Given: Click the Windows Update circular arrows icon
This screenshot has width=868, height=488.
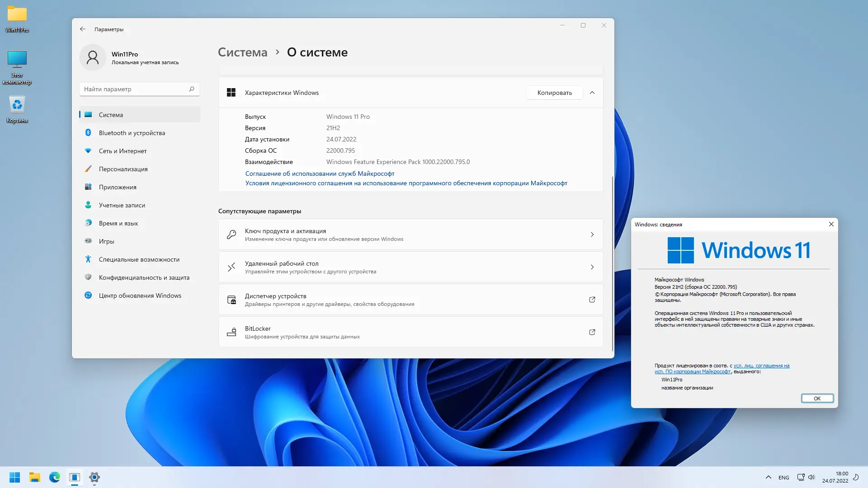Looking at the screenshot, I should click(88, 295).
